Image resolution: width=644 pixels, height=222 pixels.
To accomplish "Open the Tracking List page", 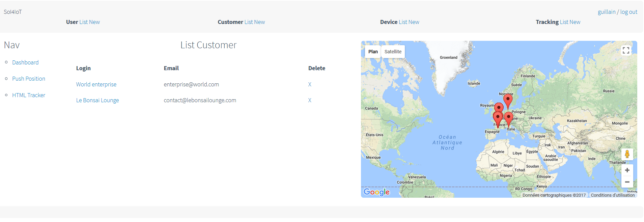I will tap(564, 22).
